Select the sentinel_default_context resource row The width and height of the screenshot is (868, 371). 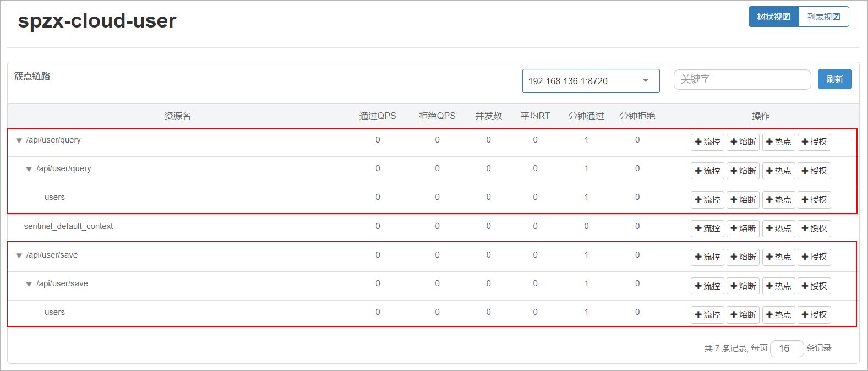tap(68, 226)
